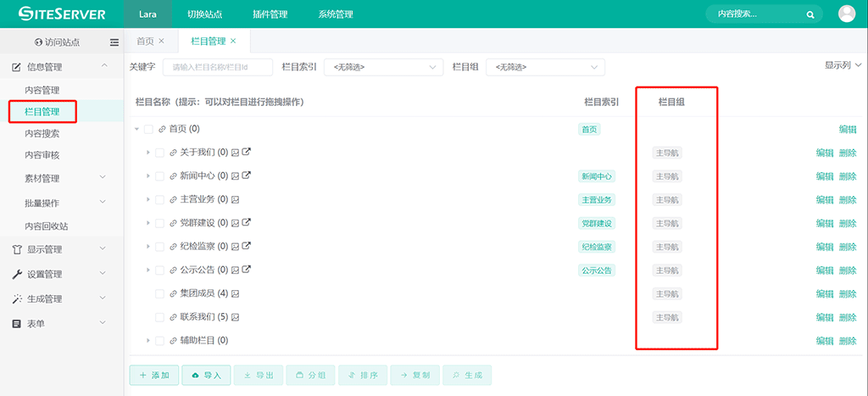Screen dimensions: 868x396
Task: Click the sidebar collapse hamburger icon
Action: pos(114,42)
